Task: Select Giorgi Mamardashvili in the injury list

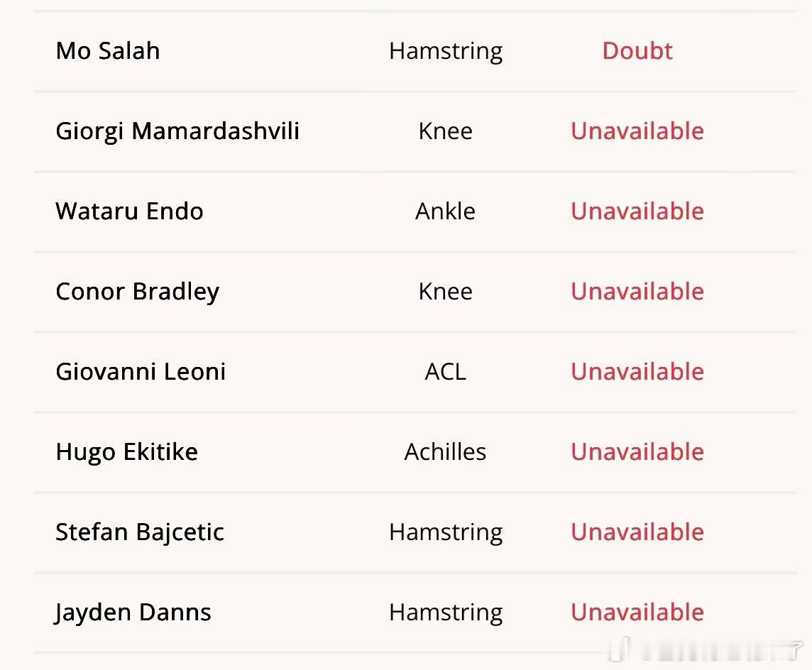Action: (177, 131)
